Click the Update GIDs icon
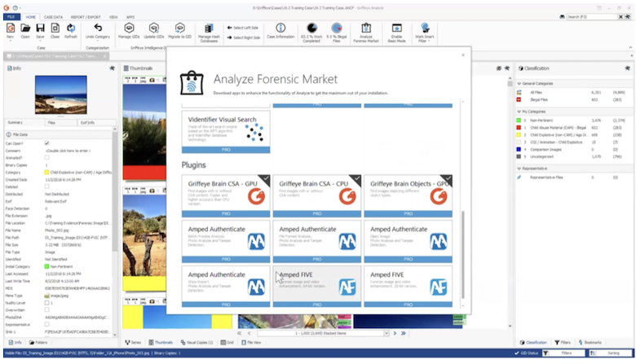The width and height of the screenshot is (636, 364). coord(154,28)
